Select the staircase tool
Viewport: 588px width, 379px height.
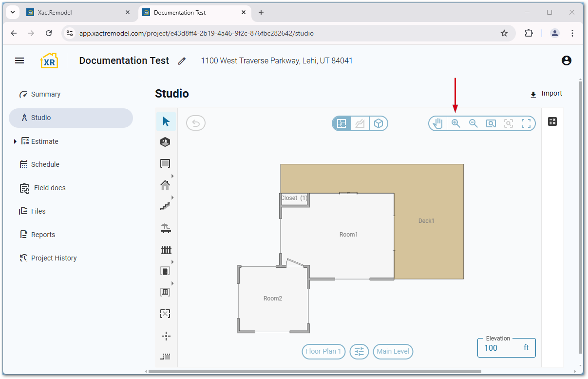coord(166,206)
